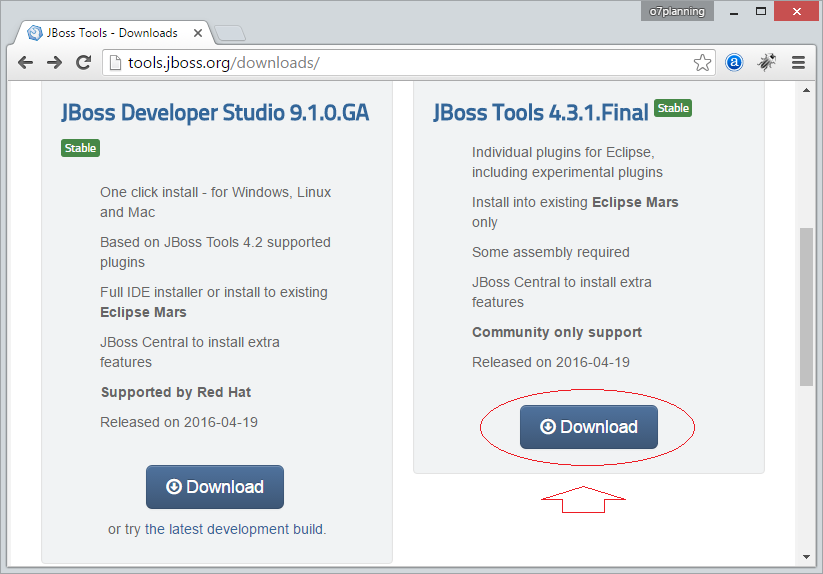Bookmark this page with the star icon

point(702,62)
